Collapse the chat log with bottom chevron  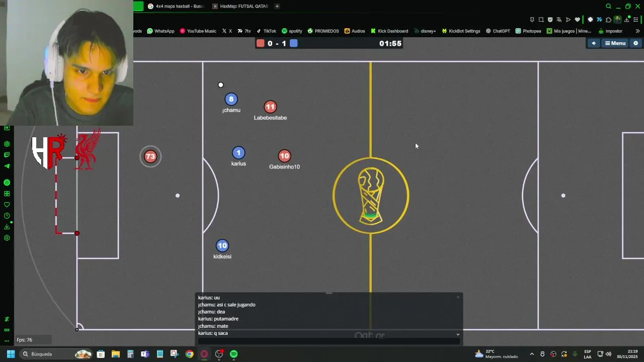tap(458, 334)
